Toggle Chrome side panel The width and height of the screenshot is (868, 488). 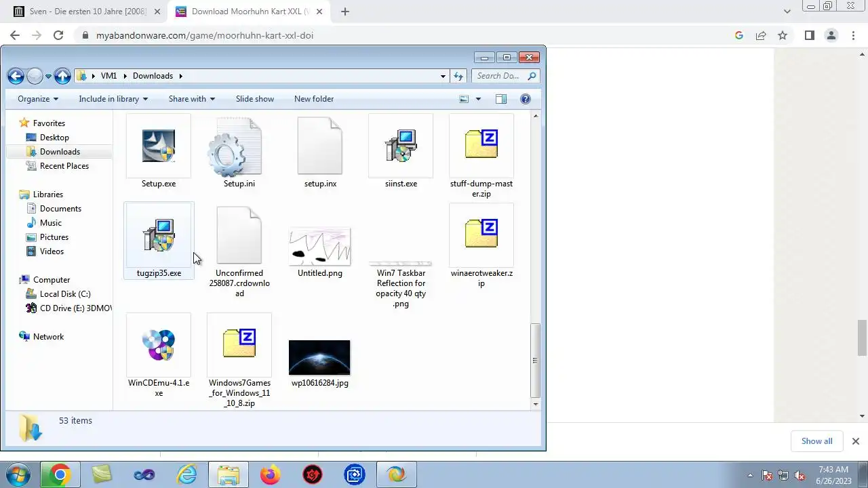(x=809, y=35)
